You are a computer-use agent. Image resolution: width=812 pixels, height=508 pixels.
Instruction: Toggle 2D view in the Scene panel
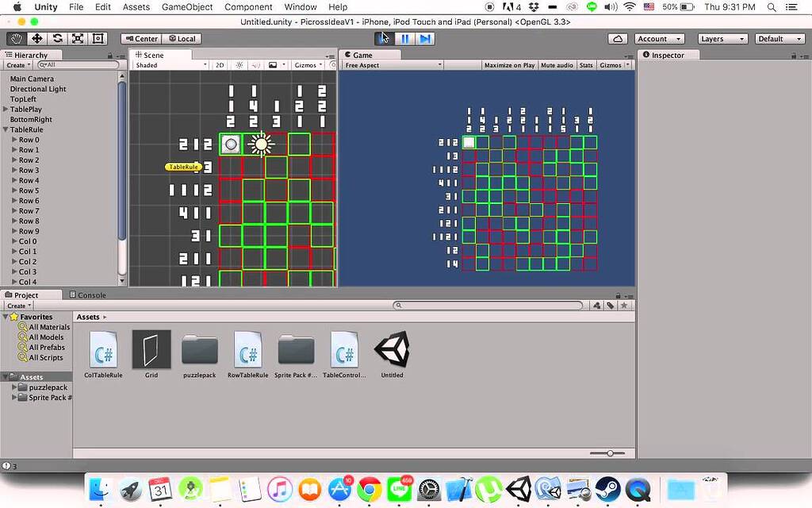220,65
